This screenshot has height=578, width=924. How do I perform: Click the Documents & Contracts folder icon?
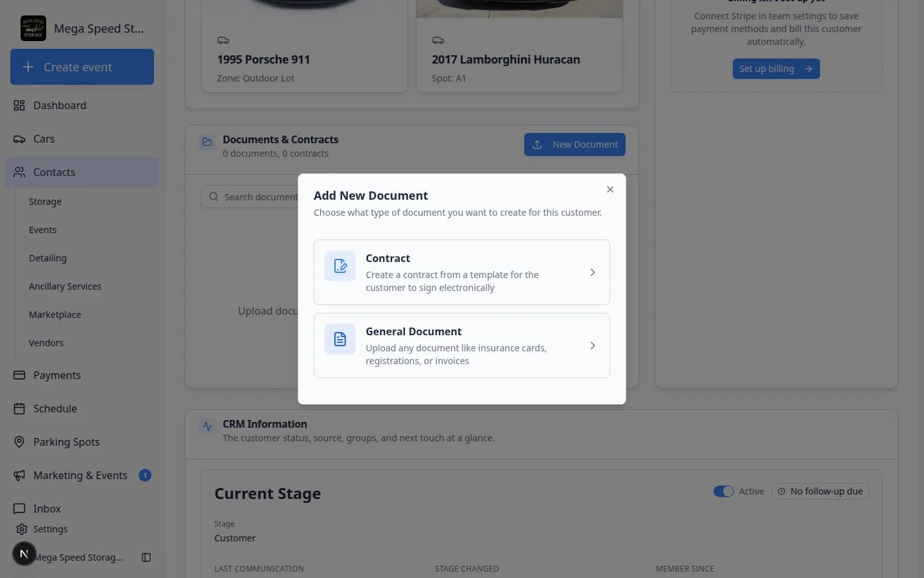(x=207, y=142)
